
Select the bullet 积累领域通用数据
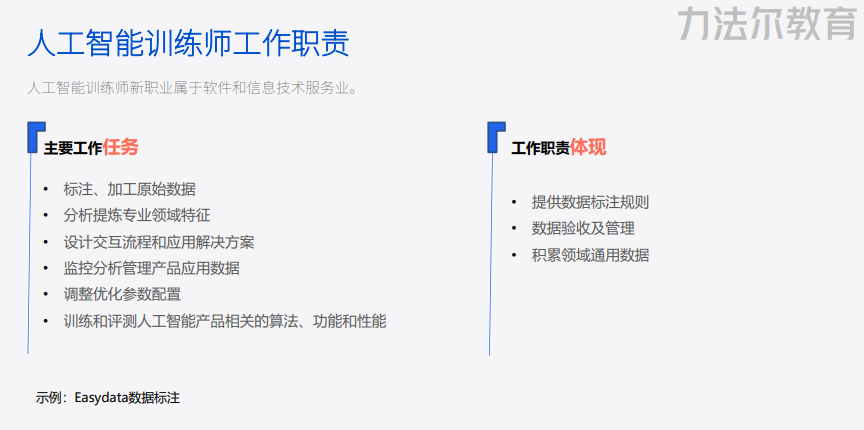coord(590,255)
